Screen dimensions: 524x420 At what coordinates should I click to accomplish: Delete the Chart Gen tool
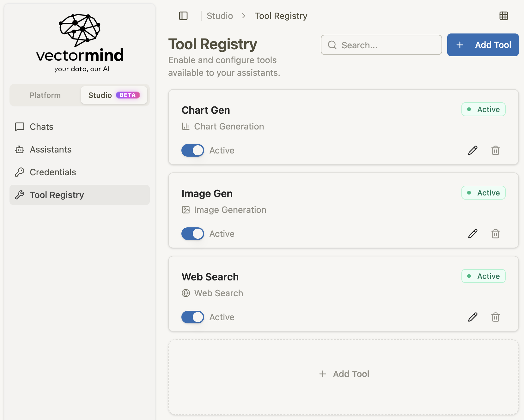(x=496, y=150)
